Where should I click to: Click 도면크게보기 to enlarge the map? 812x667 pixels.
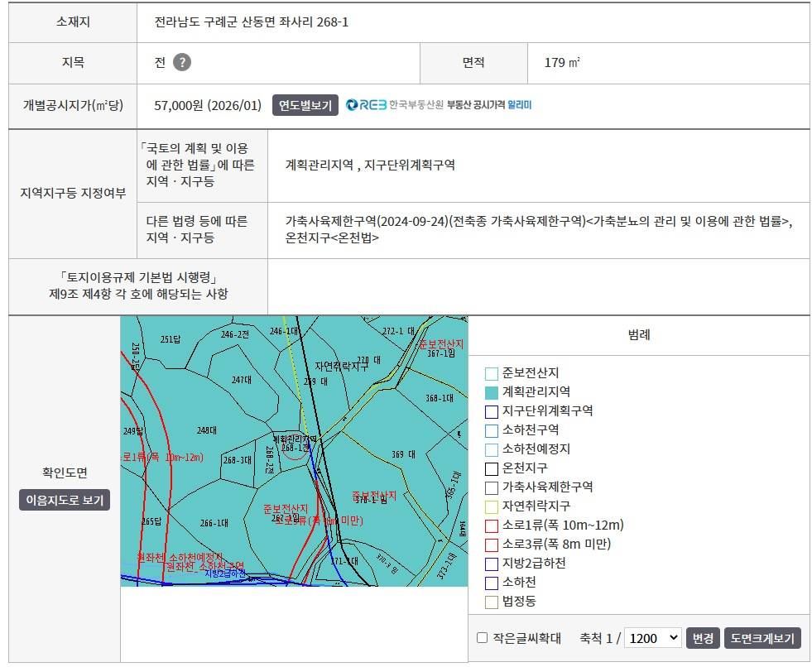coord(762,638)
